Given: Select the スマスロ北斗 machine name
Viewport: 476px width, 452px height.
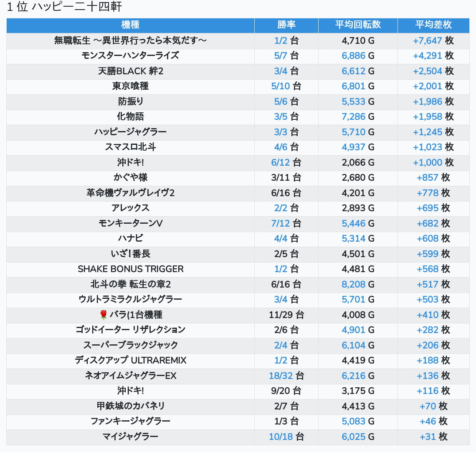Looking at the screenshot, I should [130, 147].
